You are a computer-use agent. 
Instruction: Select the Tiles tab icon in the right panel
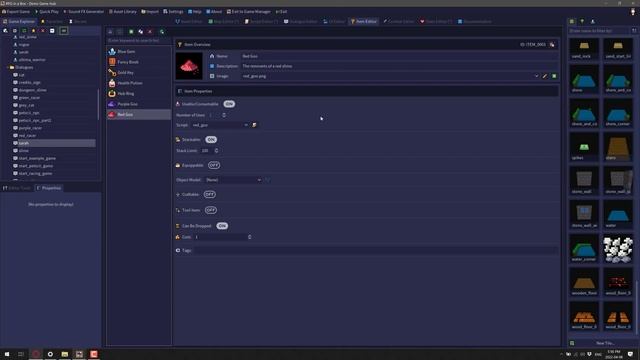click(572, 21)
